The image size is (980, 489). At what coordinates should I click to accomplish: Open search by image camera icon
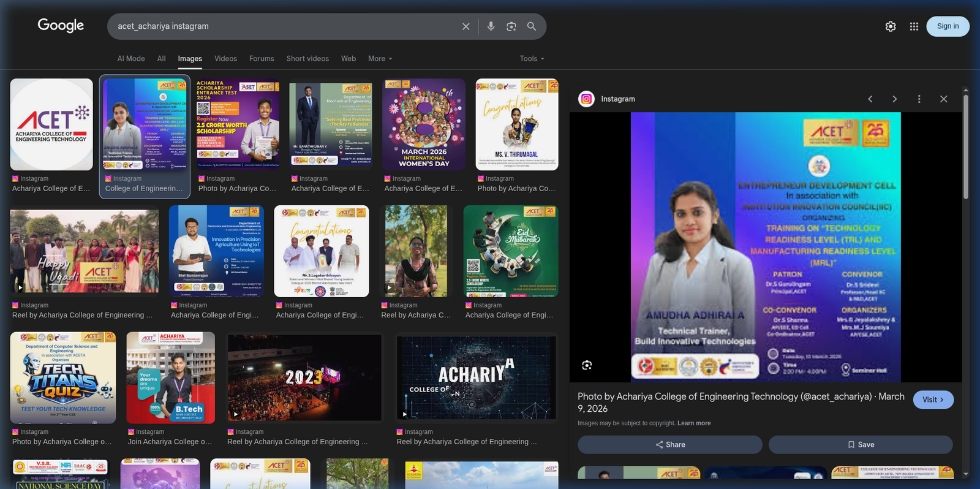(x=511, y=26)
